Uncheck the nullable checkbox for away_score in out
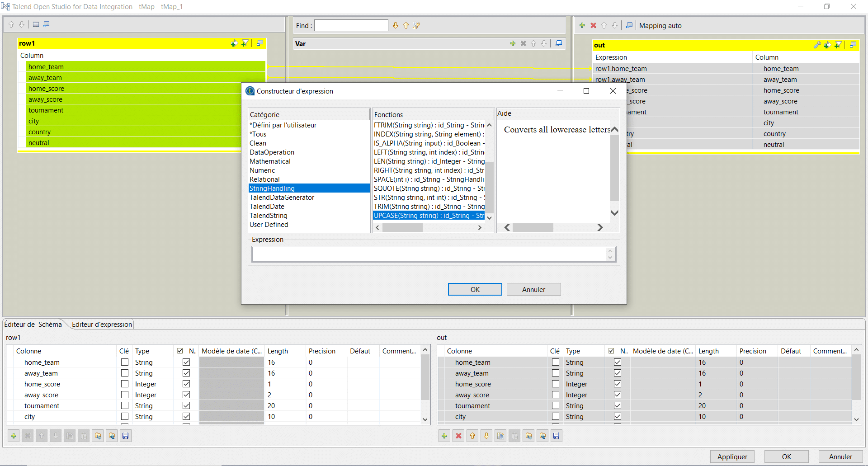The height and width of the screenshot is (466, 868). (x=618, y=395)
